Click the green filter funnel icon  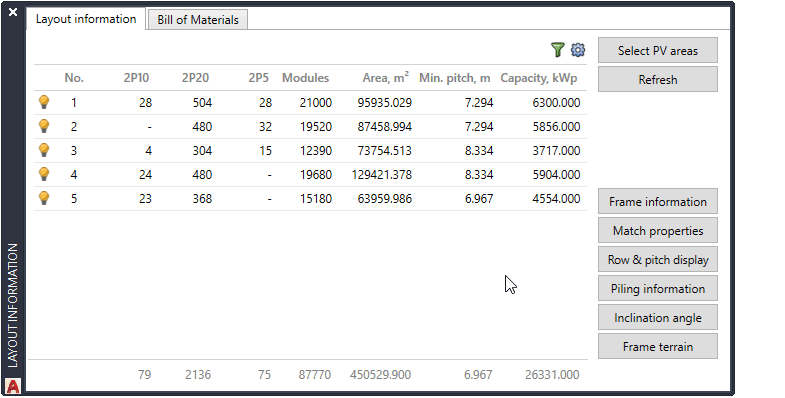point(558,50)
